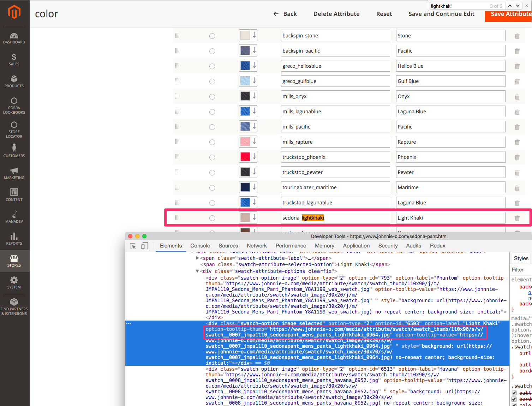Set sedona_lightkhaki as default option

pos(212,218)
